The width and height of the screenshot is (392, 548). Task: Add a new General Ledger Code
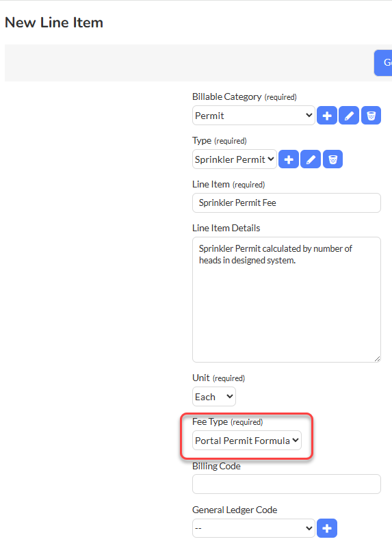tap(327, 528)
